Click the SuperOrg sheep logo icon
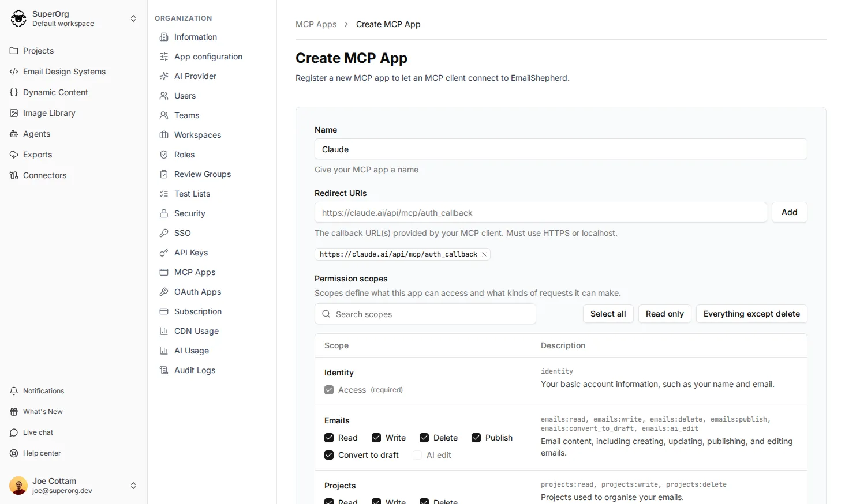Screen dimensions: 845x504 (18, 18)
